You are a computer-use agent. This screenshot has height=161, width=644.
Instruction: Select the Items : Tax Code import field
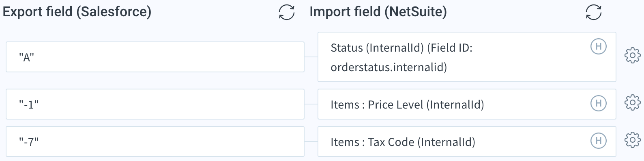coord(467,141)
